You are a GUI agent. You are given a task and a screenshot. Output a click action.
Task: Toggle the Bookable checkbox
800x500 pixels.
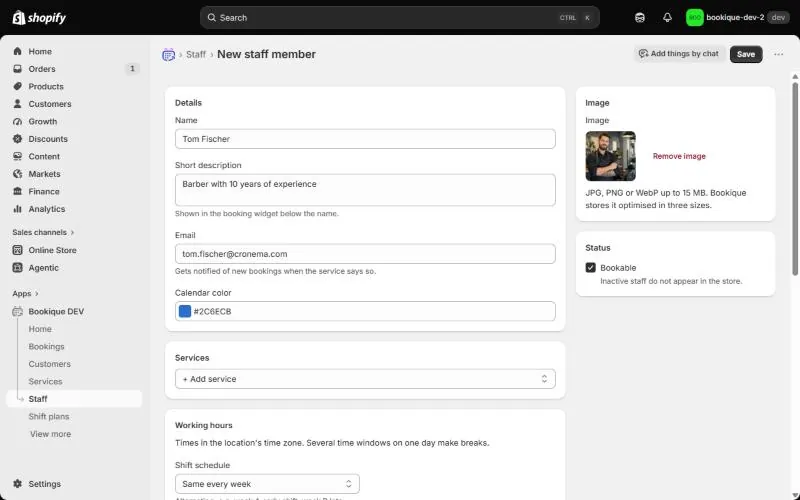(591, 268)
